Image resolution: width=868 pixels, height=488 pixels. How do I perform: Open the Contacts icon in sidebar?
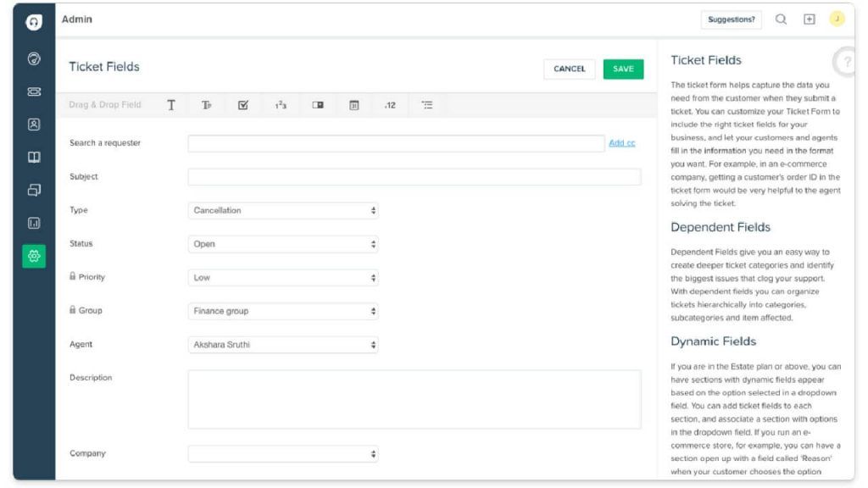34,125
